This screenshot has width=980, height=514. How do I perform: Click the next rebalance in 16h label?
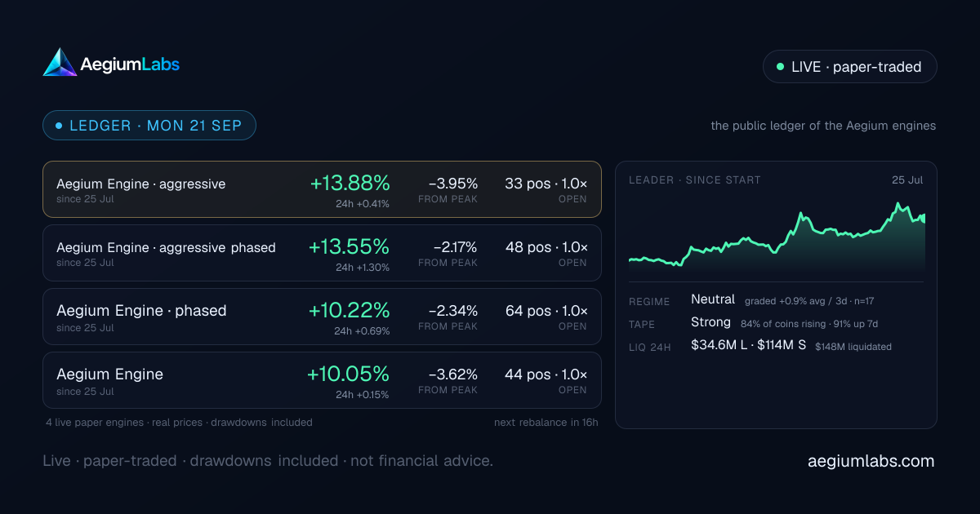pyautogui.click(x=546, y=423)
